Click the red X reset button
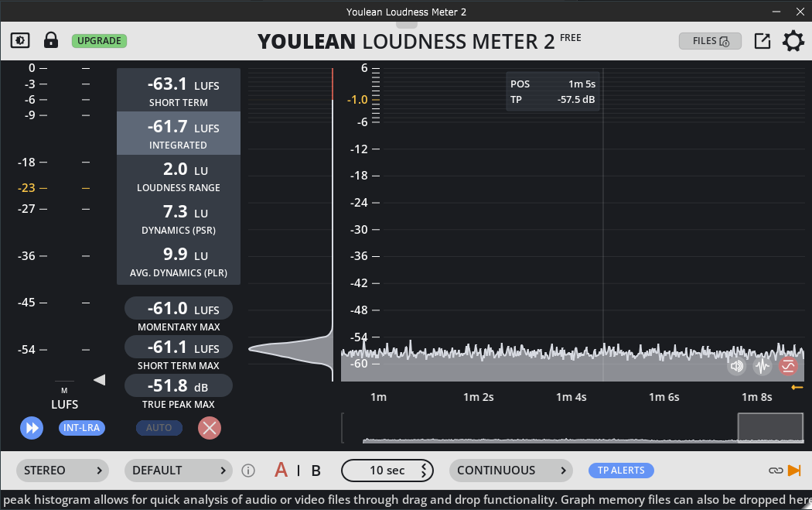The height and width of the screenshot is (510, 812). click(210, 428)
